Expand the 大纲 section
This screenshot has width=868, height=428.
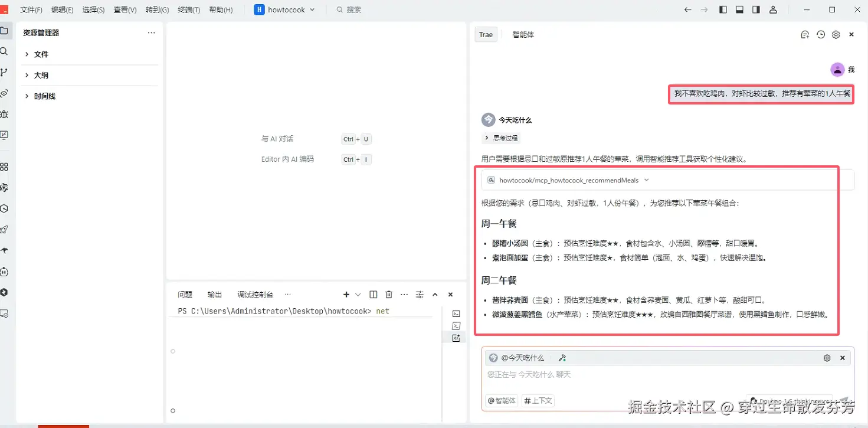click(90, 76)
